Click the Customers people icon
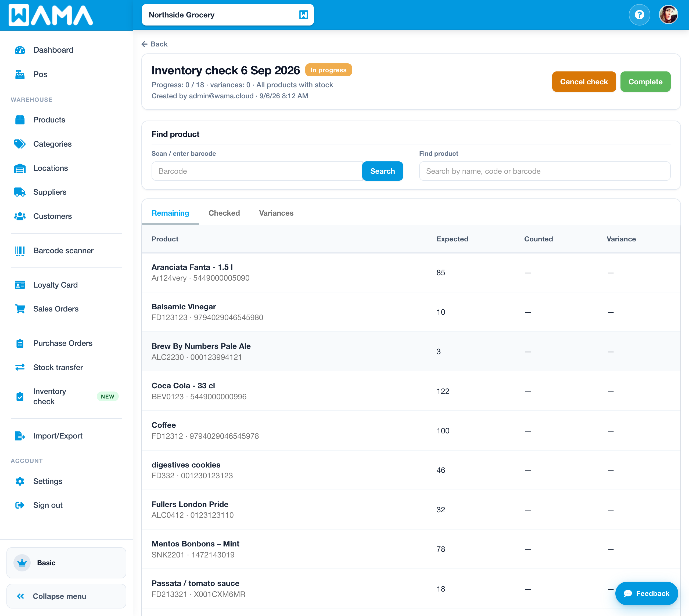The image size is (689, 616). (x=20, y=216)
